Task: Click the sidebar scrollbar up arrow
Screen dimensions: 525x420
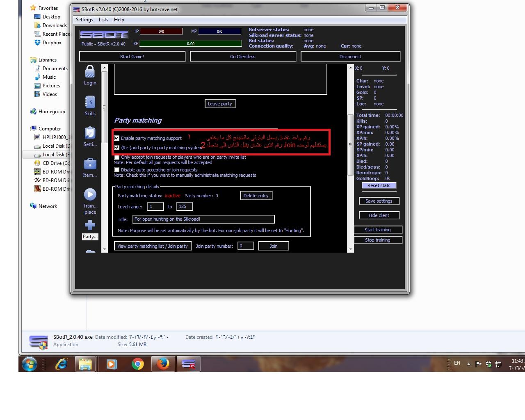Action: coord(104,68)
